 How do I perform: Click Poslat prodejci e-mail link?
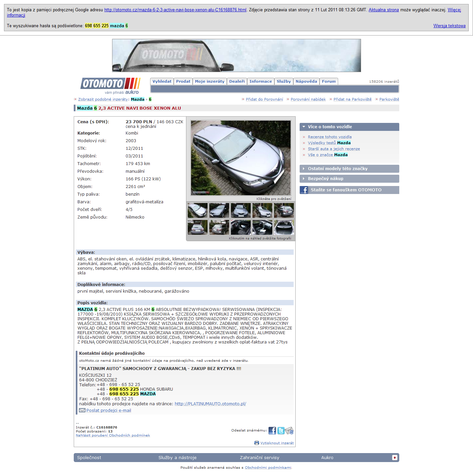(109, 411)
